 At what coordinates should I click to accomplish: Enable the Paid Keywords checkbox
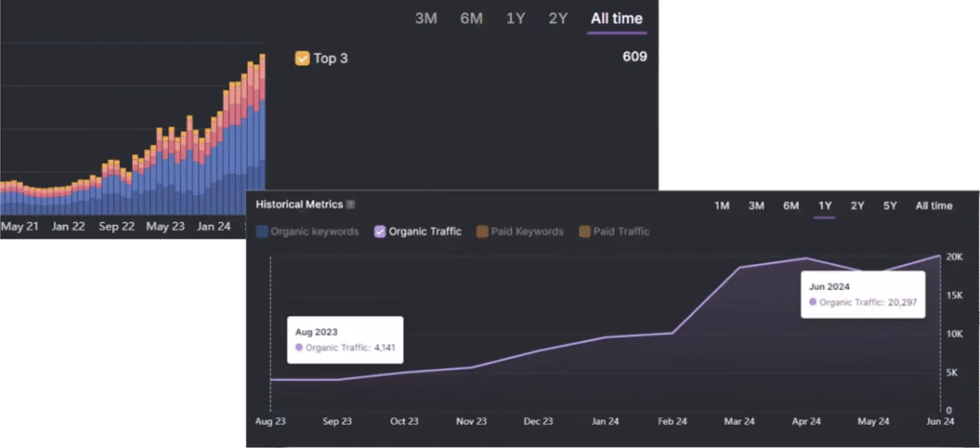pos(482,232)
